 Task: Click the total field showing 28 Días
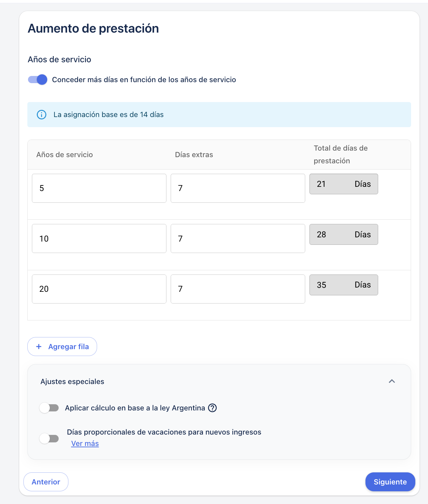[344, 234]
